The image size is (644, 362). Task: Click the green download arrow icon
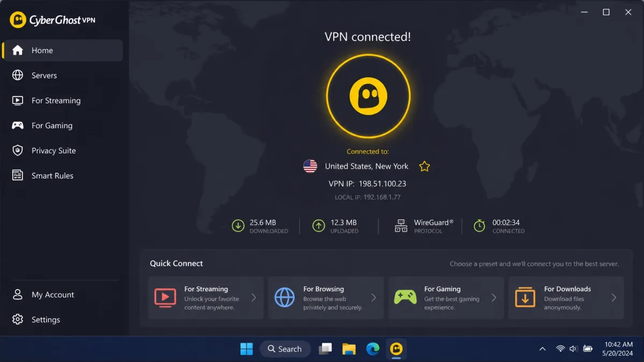(238, 226)
